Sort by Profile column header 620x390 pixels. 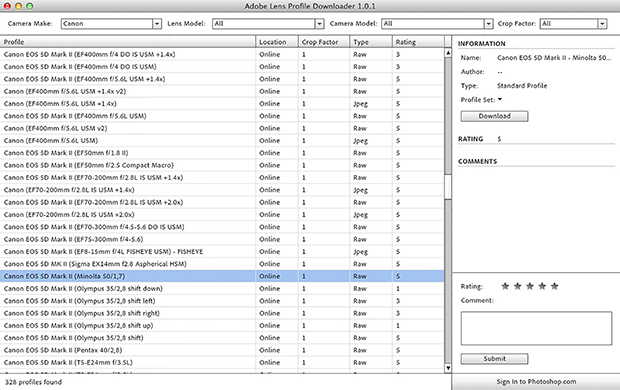(128, 42)
